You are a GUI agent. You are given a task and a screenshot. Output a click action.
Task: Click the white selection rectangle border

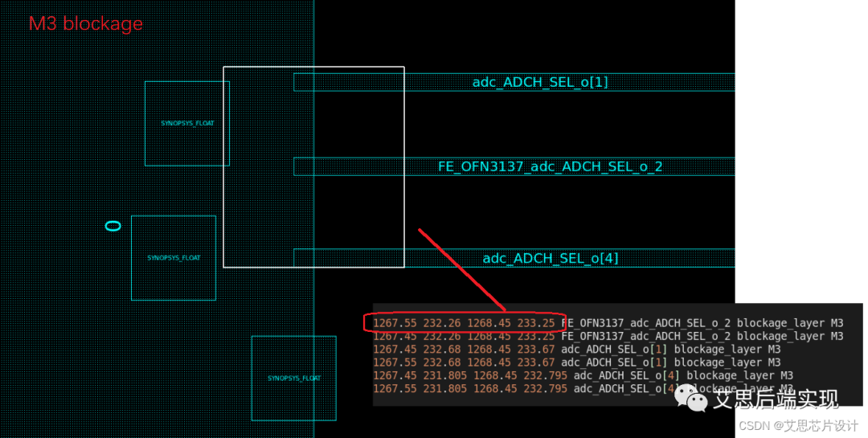(313, 67)
